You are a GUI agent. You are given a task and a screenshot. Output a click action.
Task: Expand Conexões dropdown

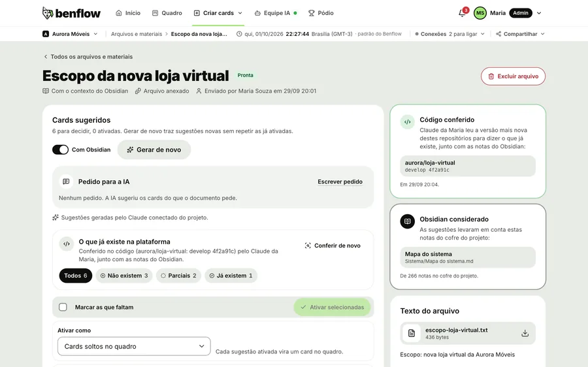coord(449,34)
